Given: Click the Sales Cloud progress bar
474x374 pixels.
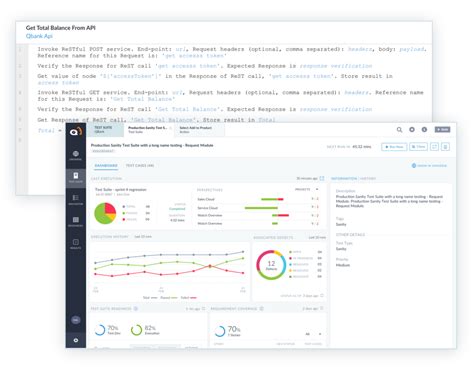Looking at the screenshot, I should 272,199.
